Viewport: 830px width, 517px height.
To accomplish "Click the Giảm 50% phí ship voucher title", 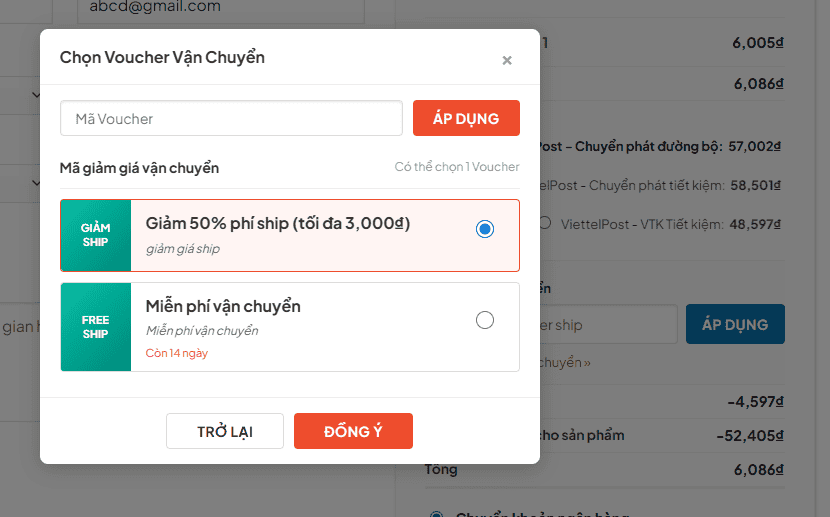I will [x=278, y=223].
